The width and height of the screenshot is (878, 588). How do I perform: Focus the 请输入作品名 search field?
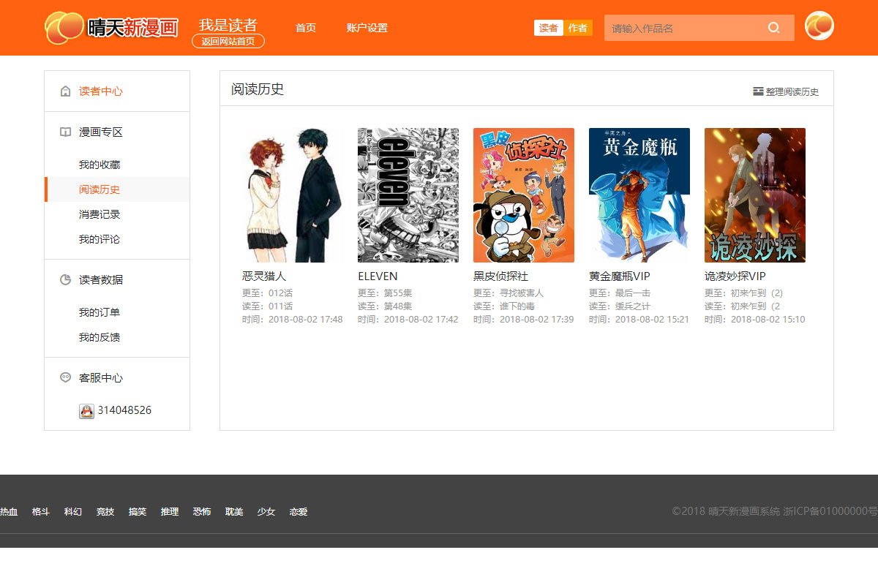684,29
